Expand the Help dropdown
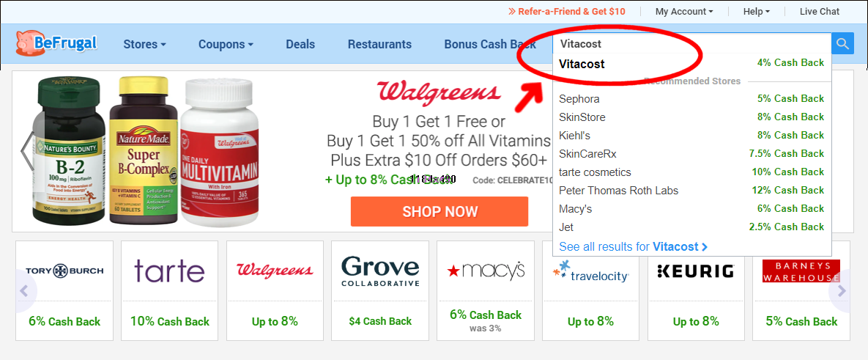The image size is (868, 360). (x=757, y=11)
